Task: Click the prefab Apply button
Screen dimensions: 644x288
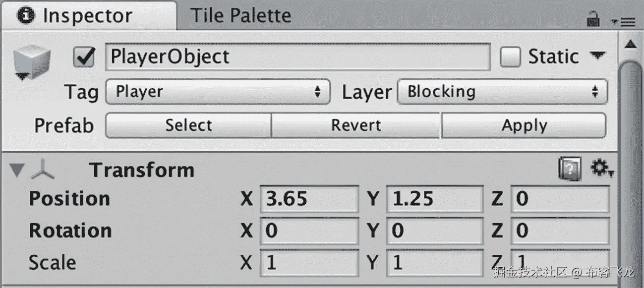Action: (x=524, y=125)
